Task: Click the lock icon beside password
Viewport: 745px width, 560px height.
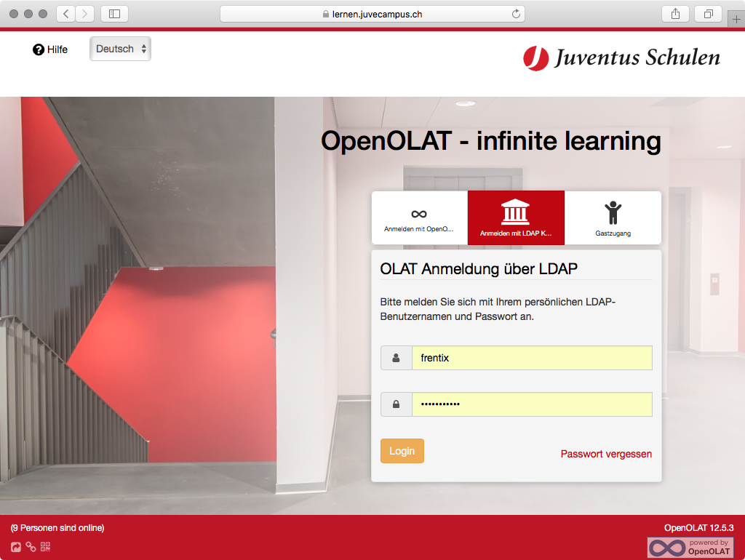Action: click(x=396, y=404)
